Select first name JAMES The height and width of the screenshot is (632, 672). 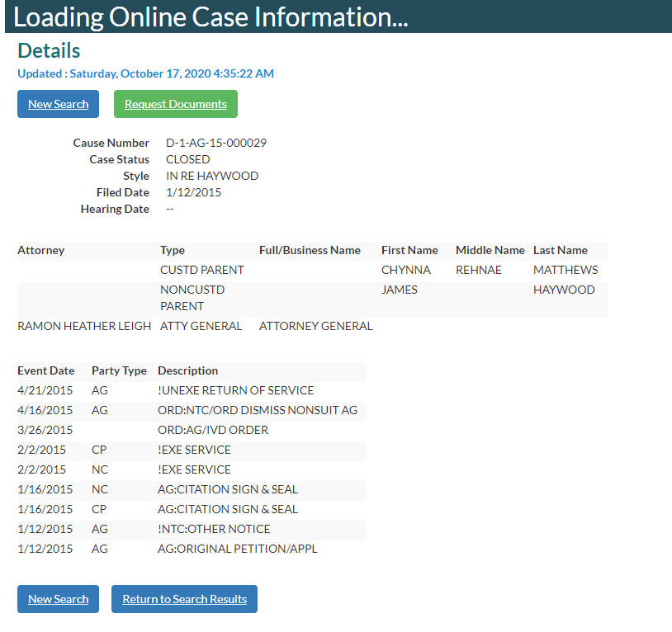coord(399,290)
